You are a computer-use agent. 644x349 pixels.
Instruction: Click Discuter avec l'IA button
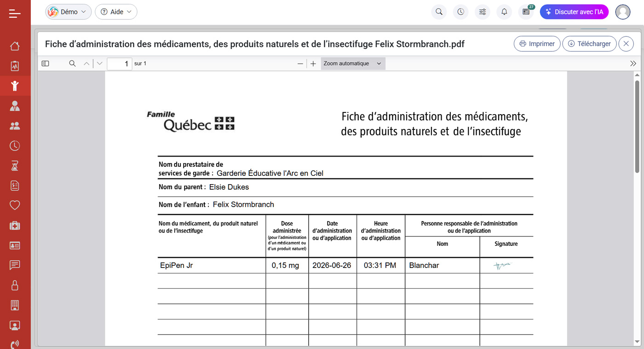click(574, 12)
